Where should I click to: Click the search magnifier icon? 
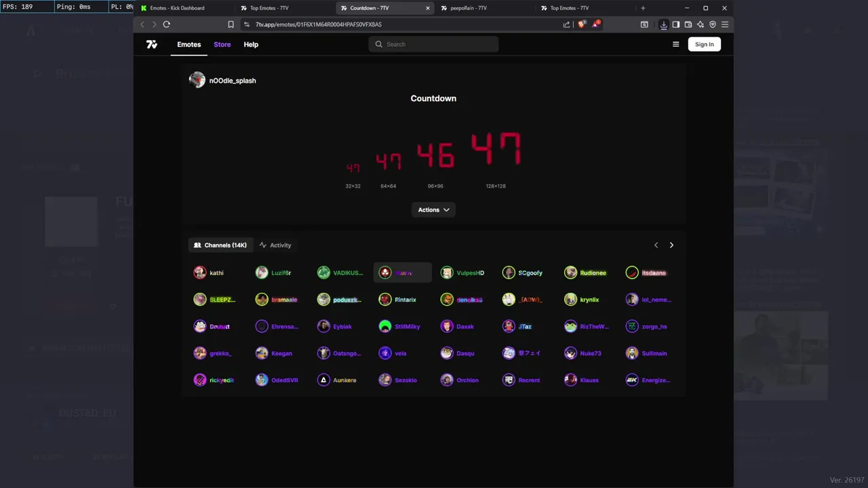point(378,44)
